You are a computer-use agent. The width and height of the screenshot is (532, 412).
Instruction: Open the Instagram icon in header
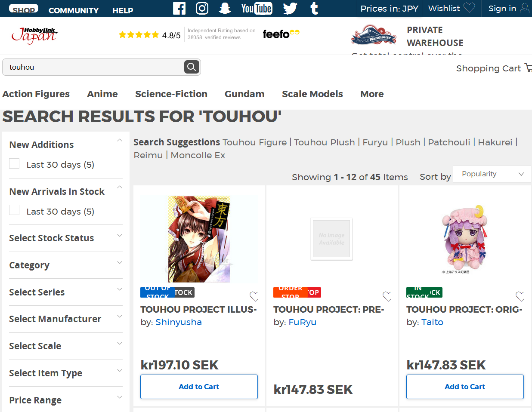(x=202, y=8)
